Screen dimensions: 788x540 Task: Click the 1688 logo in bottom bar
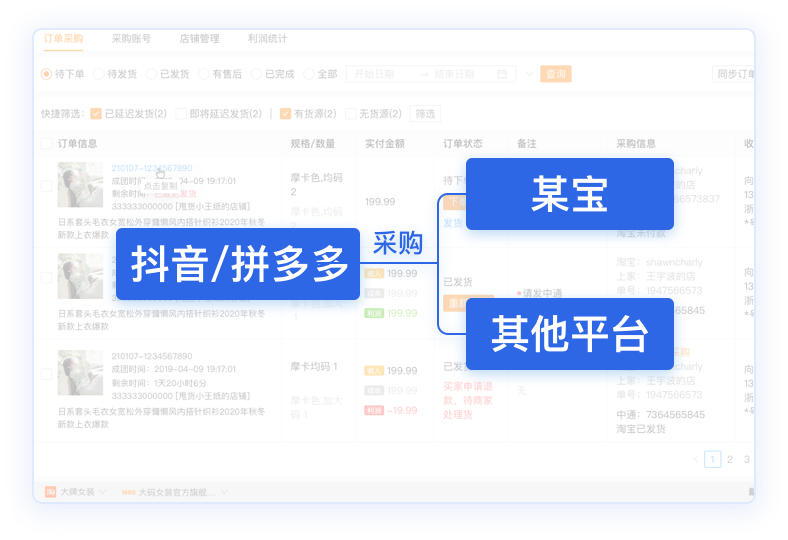click(128, 492)
